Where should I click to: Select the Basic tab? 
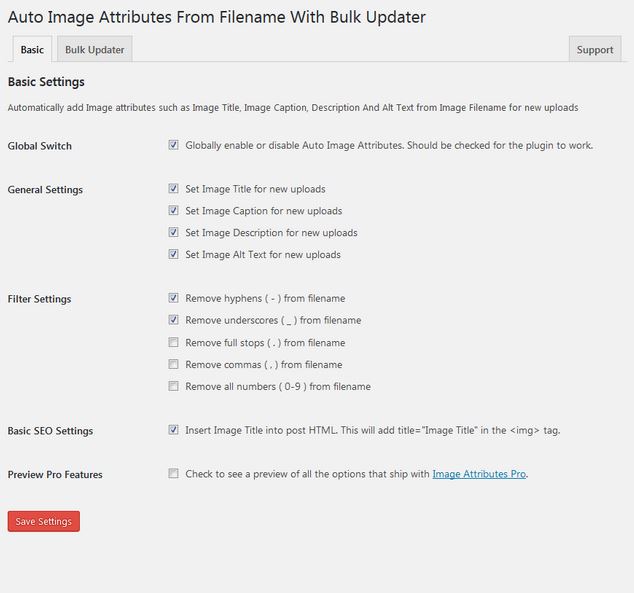pyautogui.click(x=32, y=49)
